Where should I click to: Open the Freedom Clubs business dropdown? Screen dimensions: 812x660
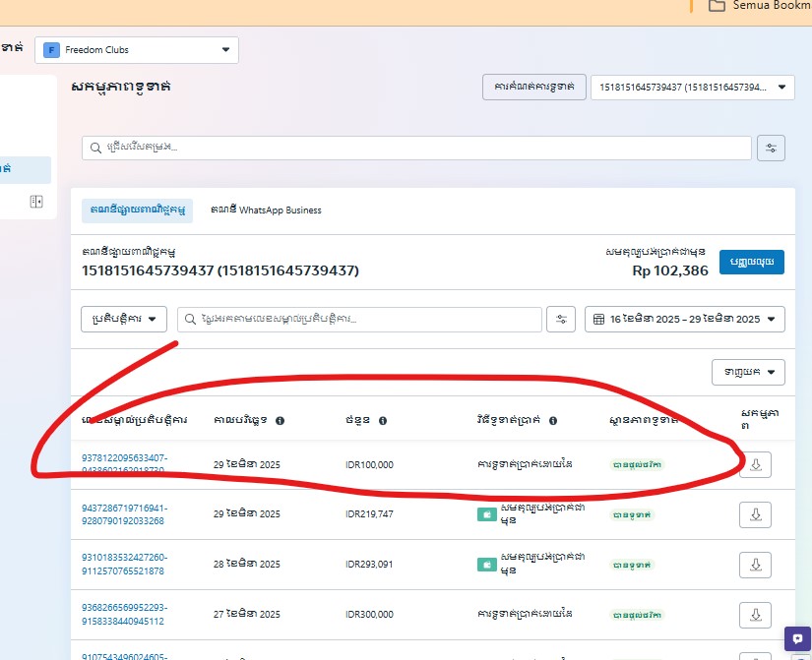(x=137, y=50)
